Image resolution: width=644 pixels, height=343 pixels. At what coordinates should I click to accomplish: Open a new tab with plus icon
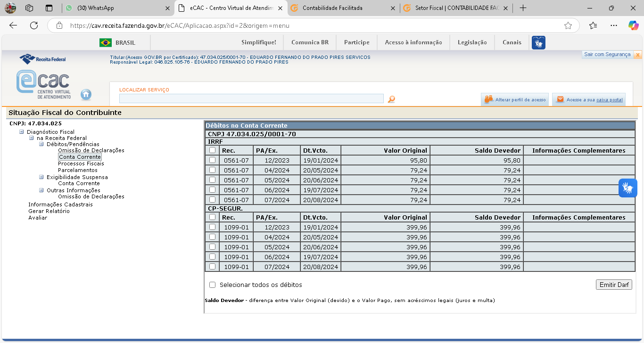coord(523,8)
